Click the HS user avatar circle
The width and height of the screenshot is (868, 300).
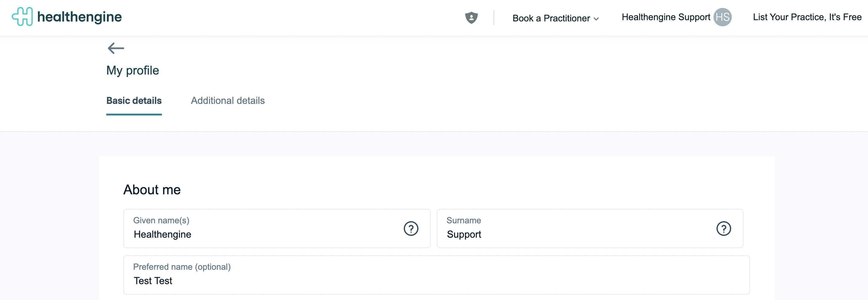tap(722, 17)
